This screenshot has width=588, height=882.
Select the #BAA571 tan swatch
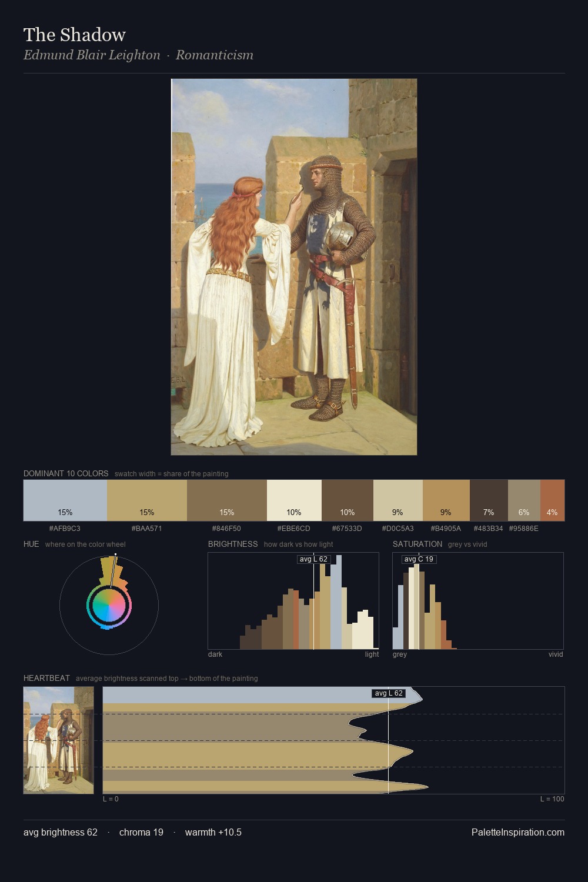[x=147, y=500]
